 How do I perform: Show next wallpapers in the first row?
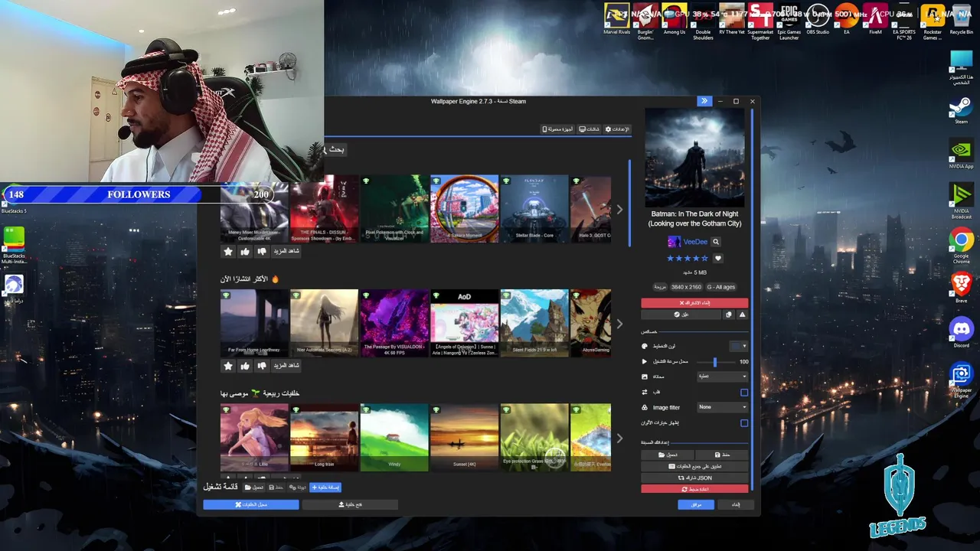619,210
